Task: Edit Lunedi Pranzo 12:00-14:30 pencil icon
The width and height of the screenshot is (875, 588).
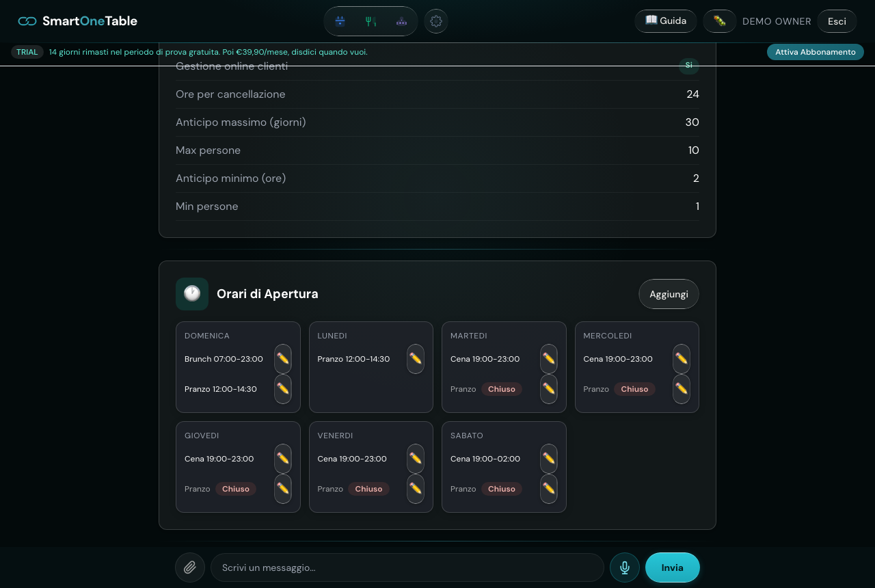Action: coord(416,359)
